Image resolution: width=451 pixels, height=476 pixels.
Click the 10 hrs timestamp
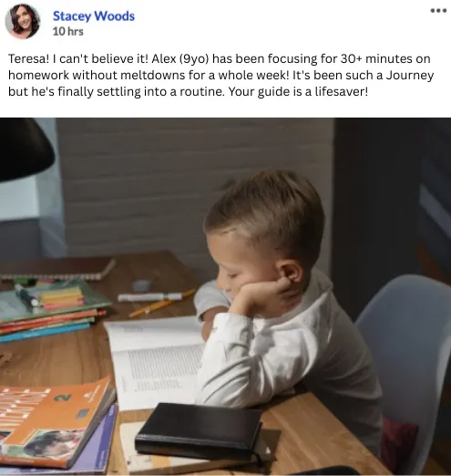click(68, 31)
